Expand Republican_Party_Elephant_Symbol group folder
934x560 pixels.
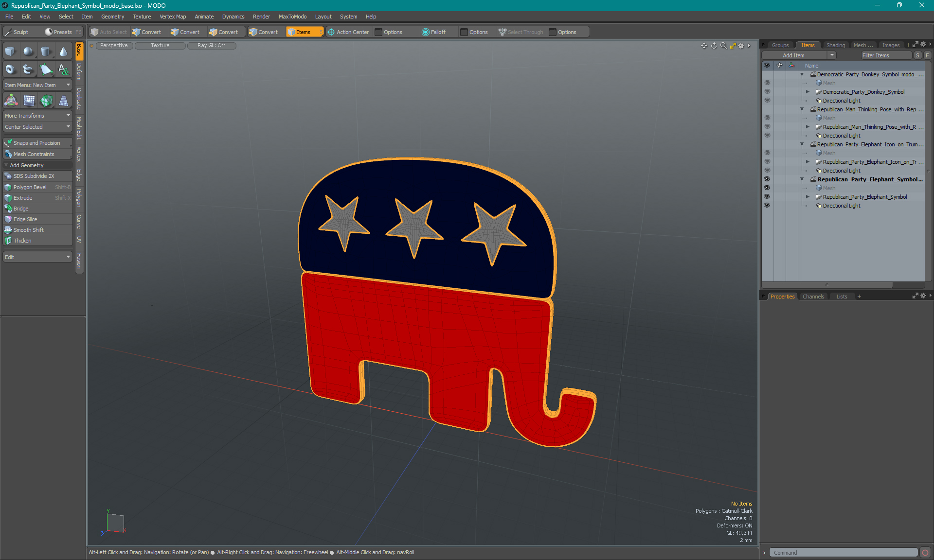pyautogui.click(x=808, y=197)
